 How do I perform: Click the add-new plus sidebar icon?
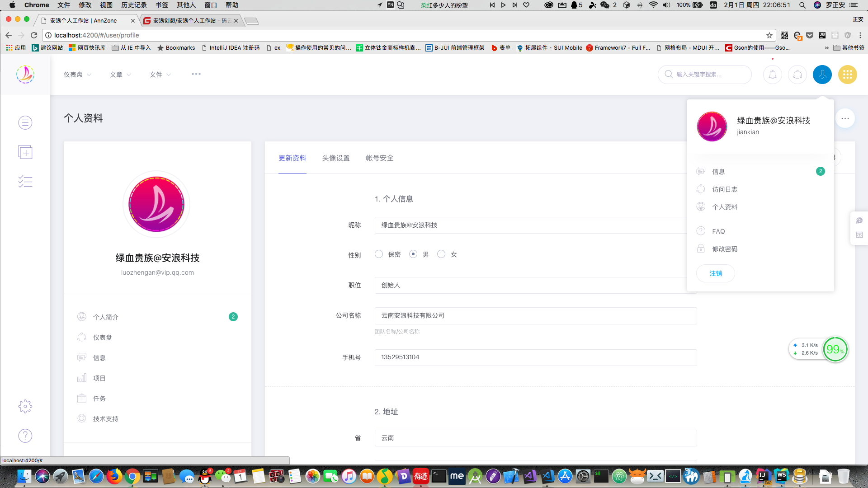pos(25,152)
